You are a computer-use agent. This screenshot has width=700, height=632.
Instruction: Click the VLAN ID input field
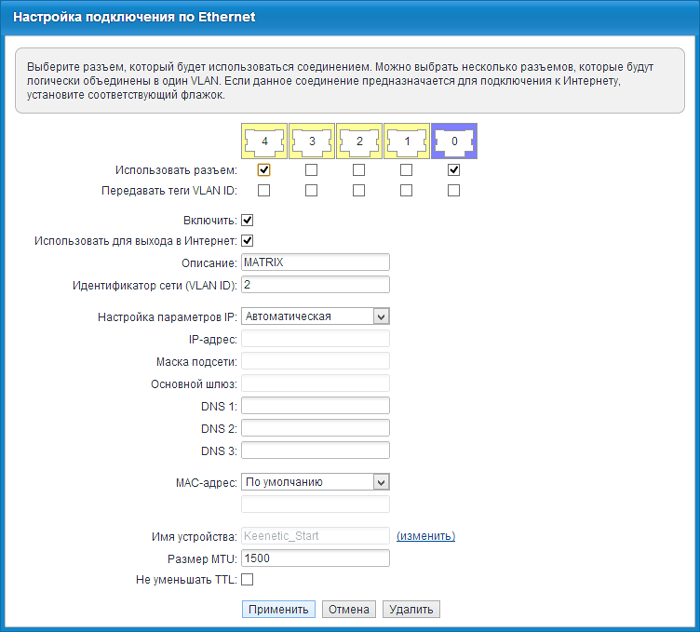[x=315, y=284]
